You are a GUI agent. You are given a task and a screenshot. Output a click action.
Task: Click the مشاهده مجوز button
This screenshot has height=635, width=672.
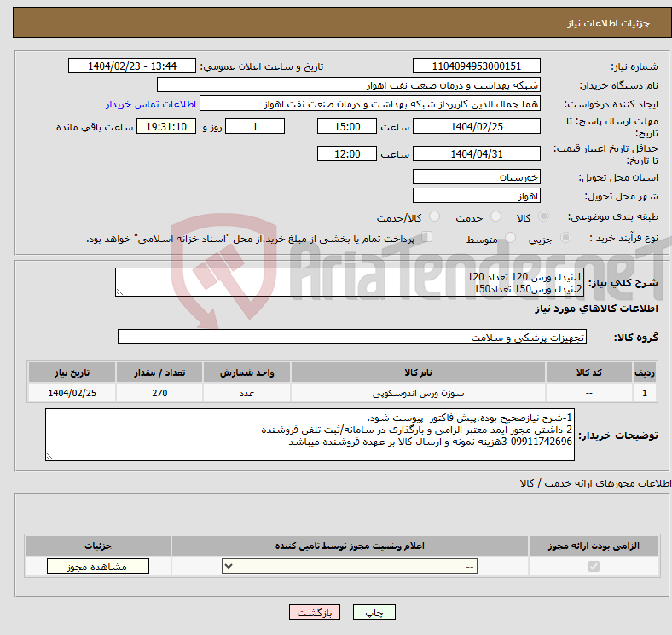pyautogui.click(x=98, y=567)
